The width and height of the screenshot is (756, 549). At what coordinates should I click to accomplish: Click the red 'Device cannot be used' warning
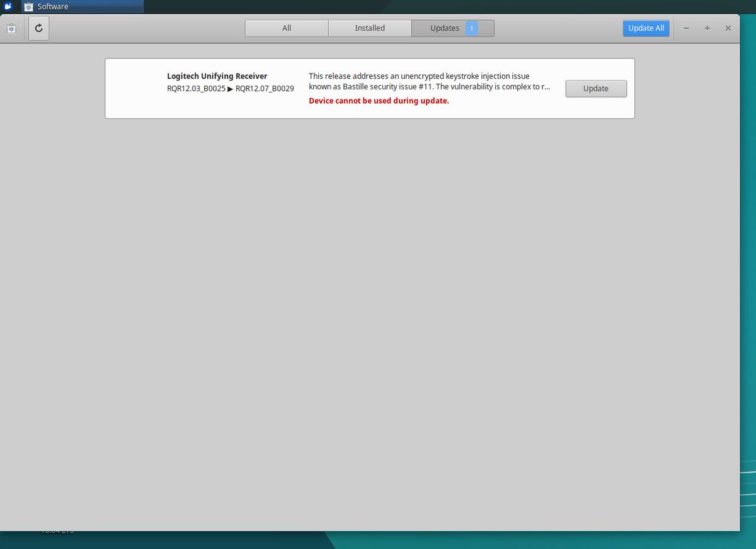pyautogui.click(x=379, y=101)
